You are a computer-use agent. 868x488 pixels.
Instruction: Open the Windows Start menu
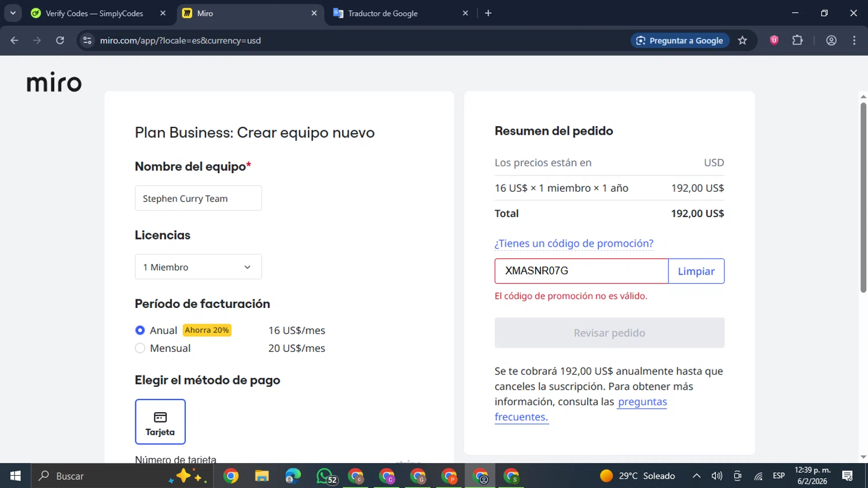tap(16, 476)
